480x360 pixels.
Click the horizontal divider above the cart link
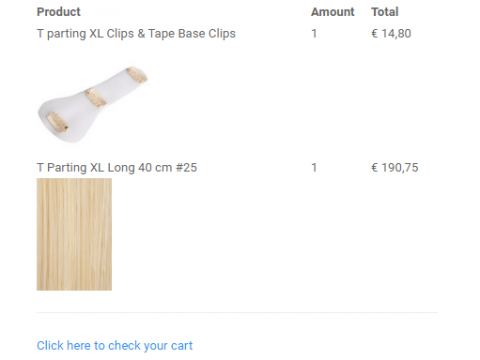[x=237, y=313]
